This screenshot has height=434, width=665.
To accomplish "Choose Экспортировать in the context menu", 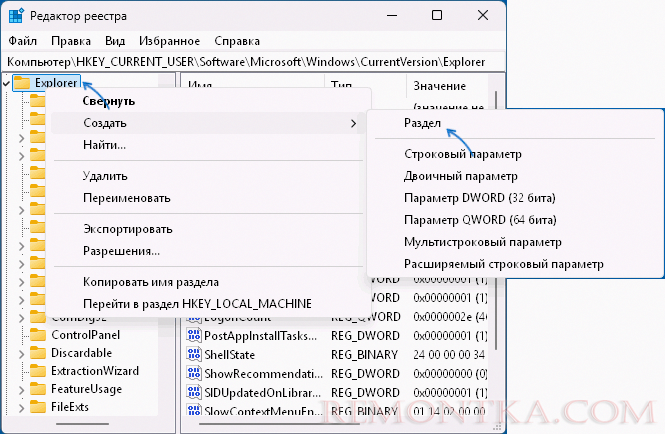I will click(208, 229).
